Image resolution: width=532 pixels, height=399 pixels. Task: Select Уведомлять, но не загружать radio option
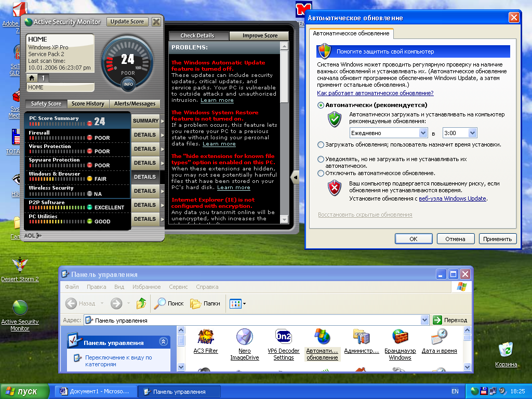(x=321, y=159)
